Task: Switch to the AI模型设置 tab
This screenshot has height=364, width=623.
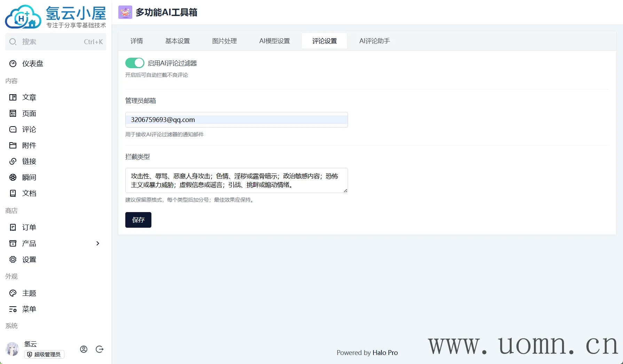Action: (274, 41)
